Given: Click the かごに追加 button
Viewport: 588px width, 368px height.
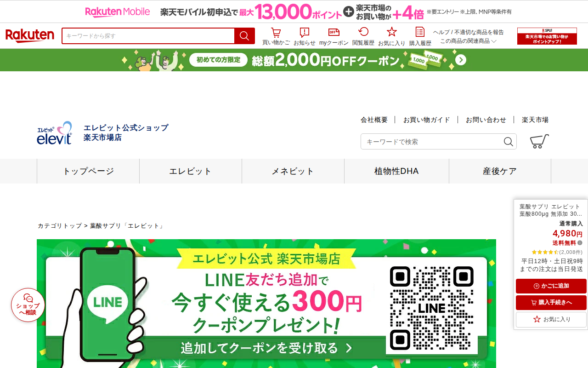Looking at the screenshot, I should 551,286.
